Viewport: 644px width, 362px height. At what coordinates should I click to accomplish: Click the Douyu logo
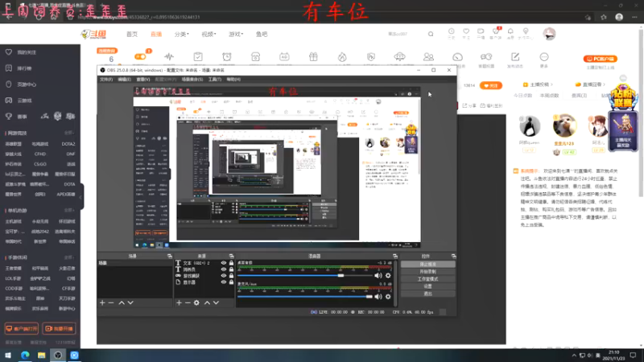click(93, 34)
